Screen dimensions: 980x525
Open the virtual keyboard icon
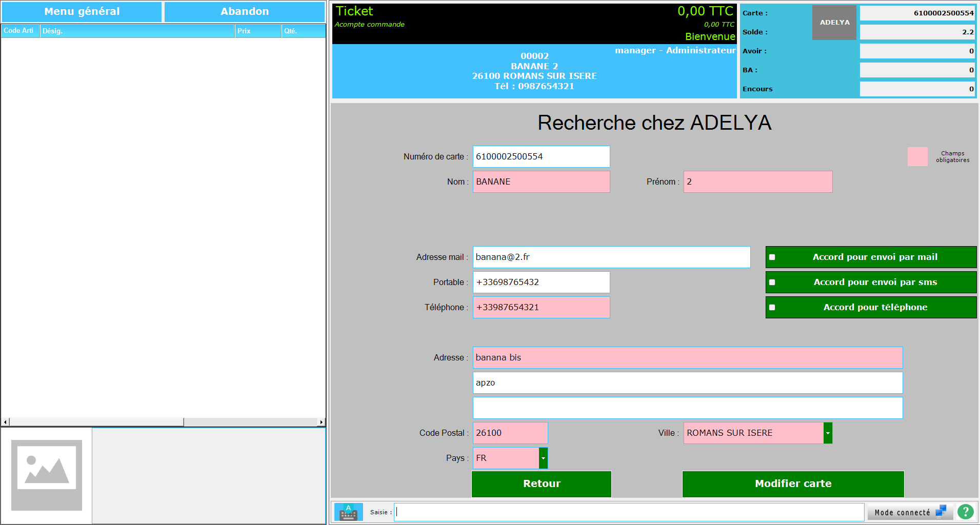click(x=348, y=512)
